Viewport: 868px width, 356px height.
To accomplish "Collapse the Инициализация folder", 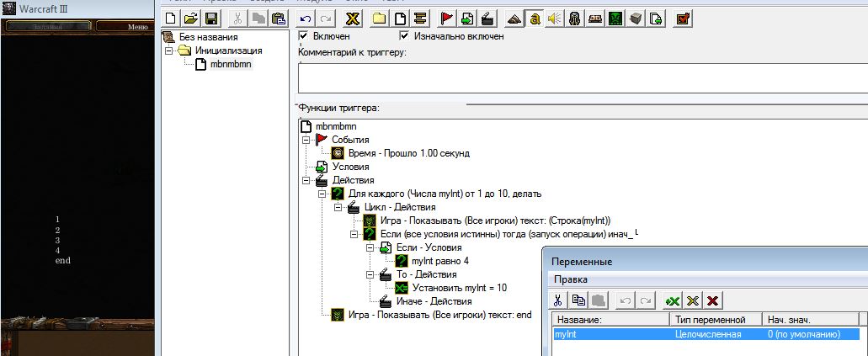I will point(169,50).
